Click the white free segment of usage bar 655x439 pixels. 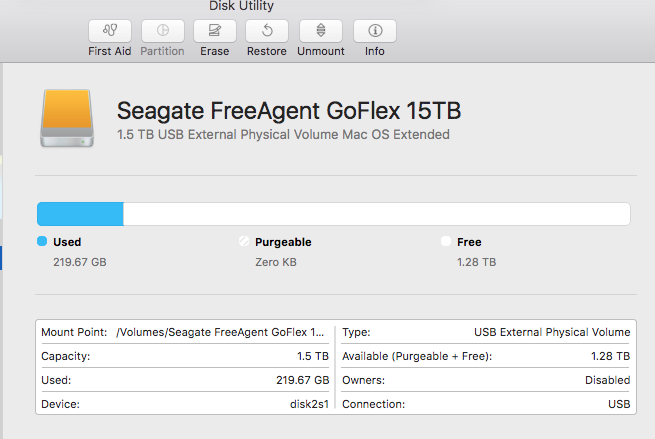coord(376,214)
